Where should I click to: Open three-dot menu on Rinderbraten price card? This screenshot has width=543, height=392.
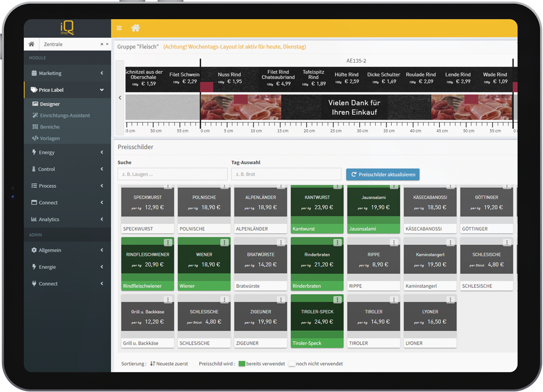pos(337,243)
